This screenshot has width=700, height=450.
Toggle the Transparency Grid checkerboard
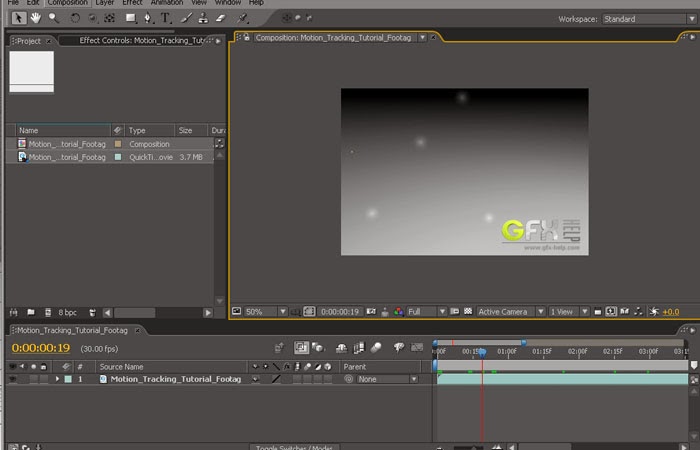pos(468,312)
